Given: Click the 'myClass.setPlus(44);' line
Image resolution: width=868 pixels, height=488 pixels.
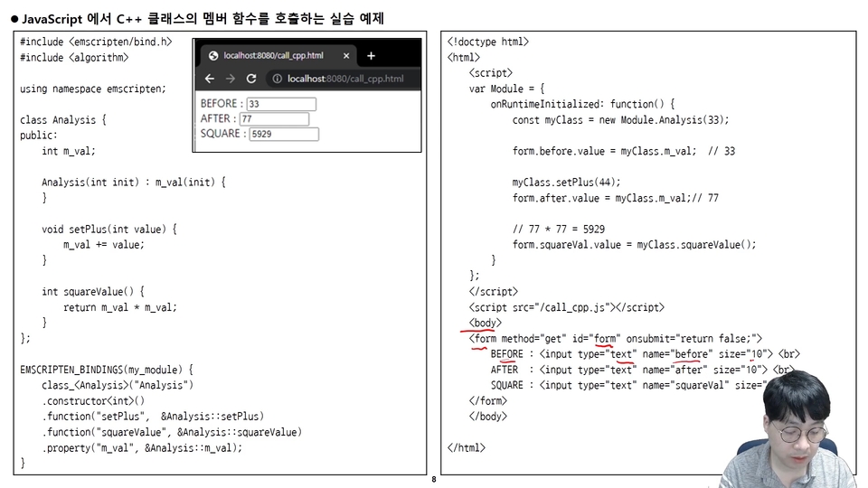Looking at the screenshot, I should tap(566, 182).
